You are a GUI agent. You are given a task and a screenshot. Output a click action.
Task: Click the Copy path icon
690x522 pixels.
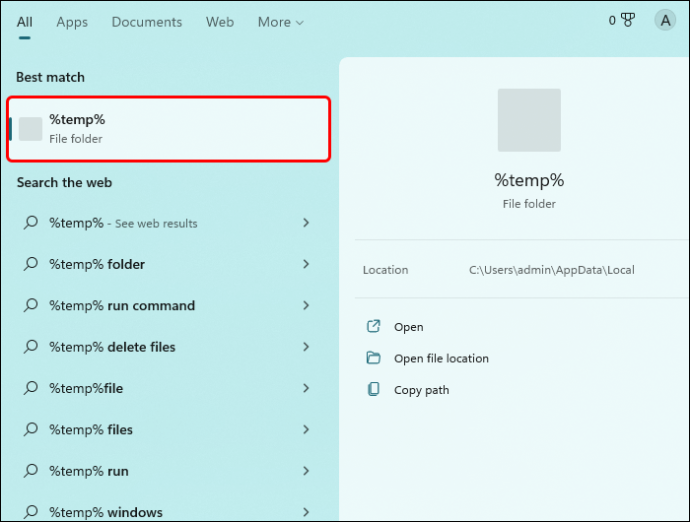pos(373,390)
